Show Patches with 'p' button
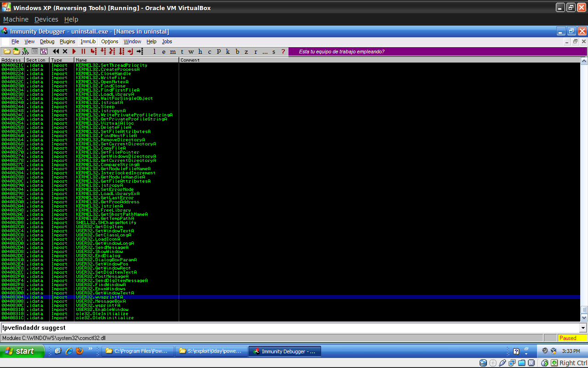The width and height of the screenshot is (588, 368). [219, 52]
